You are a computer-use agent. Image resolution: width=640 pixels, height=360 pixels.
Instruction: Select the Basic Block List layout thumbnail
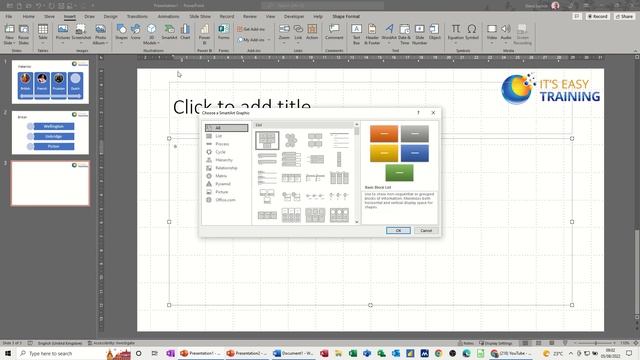pyautogui.click(x=267, y=140)
